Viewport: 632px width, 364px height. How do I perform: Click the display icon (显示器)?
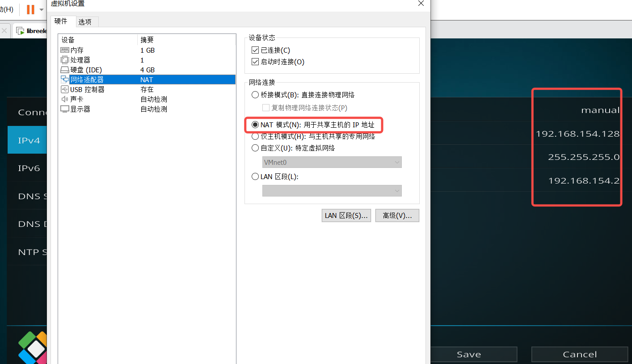pyautogui.click(x=65, y=109)
